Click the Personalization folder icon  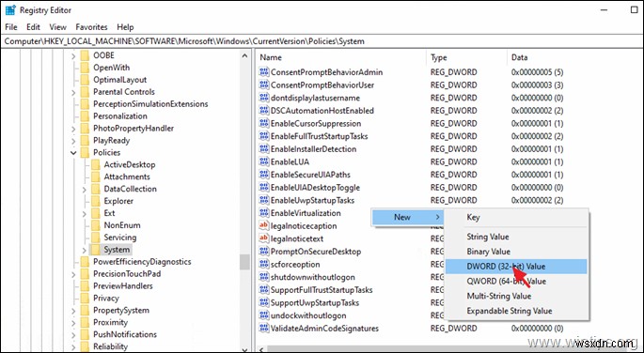point(85,116)
